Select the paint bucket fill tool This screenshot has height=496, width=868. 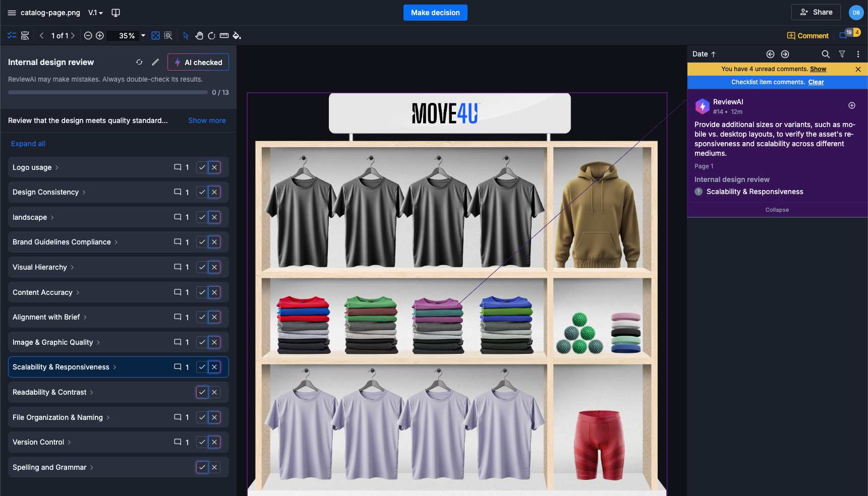click(x=237, y=36)
